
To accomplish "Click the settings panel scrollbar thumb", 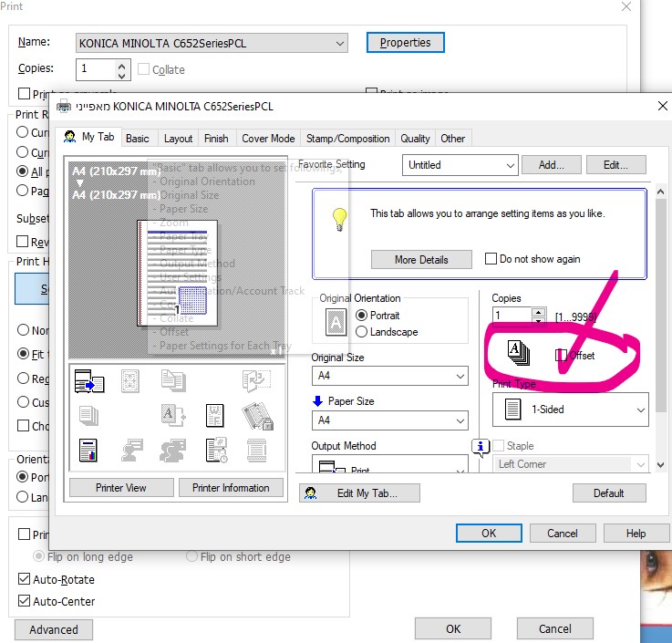I will (660, 305).
